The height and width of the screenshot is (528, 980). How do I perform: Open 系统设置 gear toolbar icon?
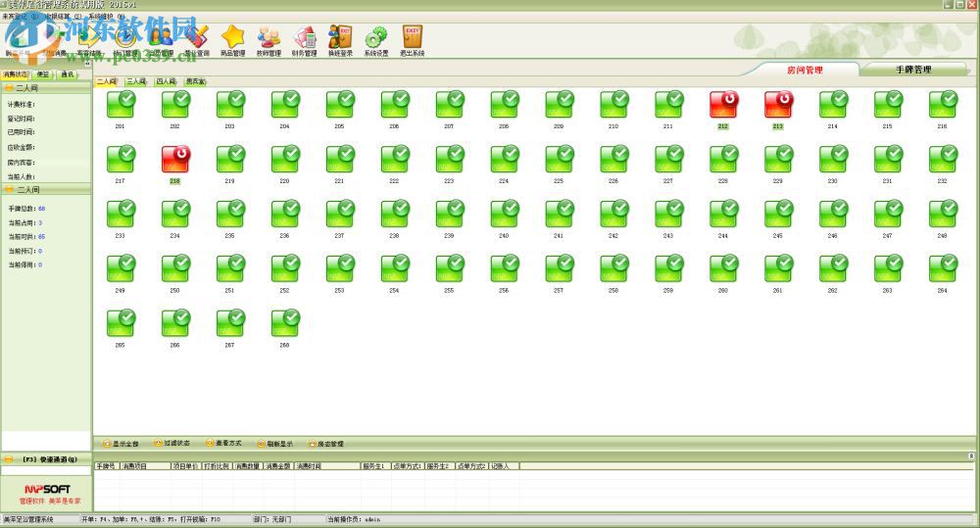(376, 40)
